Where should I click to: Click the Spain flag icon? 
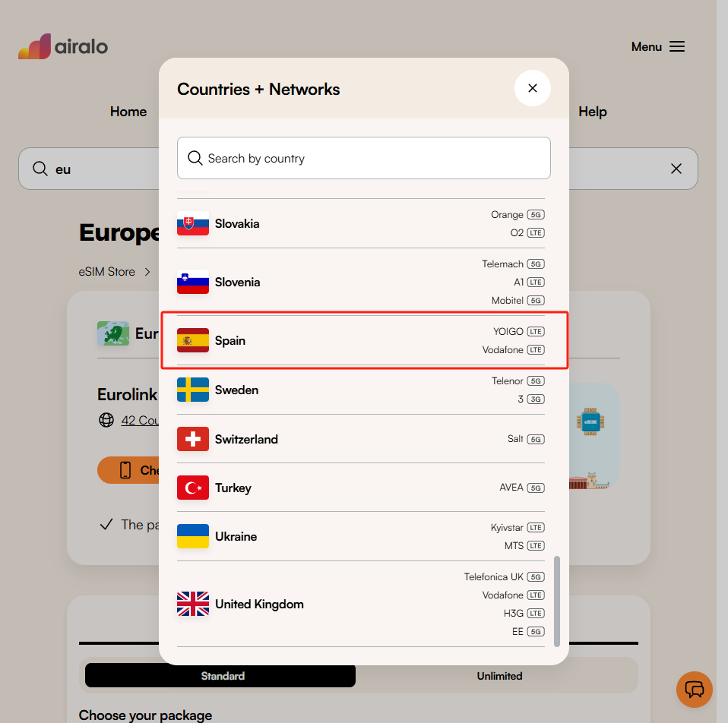click(x=192, y=340)
